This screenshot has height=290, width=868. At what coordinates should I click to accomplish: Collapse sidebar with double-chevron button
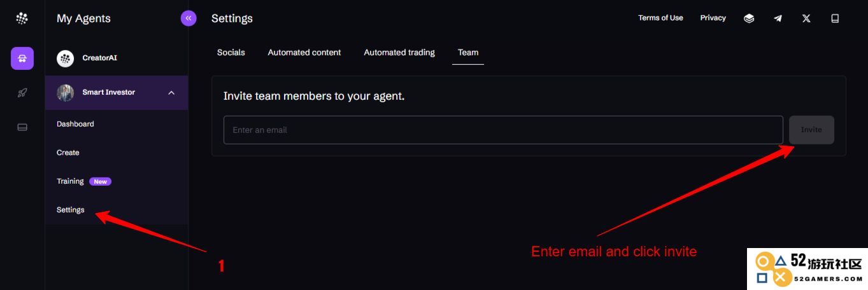[x=189, y=18]
